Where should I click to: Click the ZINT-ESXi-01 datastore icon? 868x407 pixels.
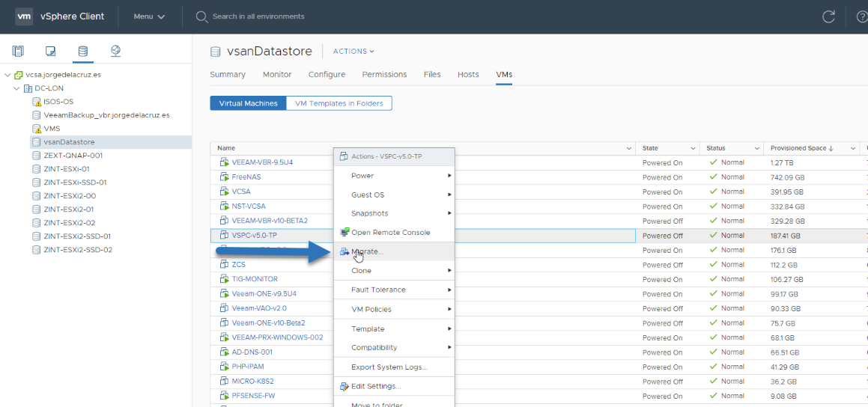click(x=37, y=168)
